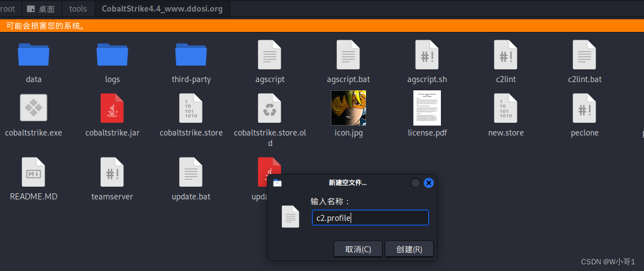The height and width of the screenshot is (271, 644).
Task: Select the agscript file icon
Action: (x=269, y=55)
